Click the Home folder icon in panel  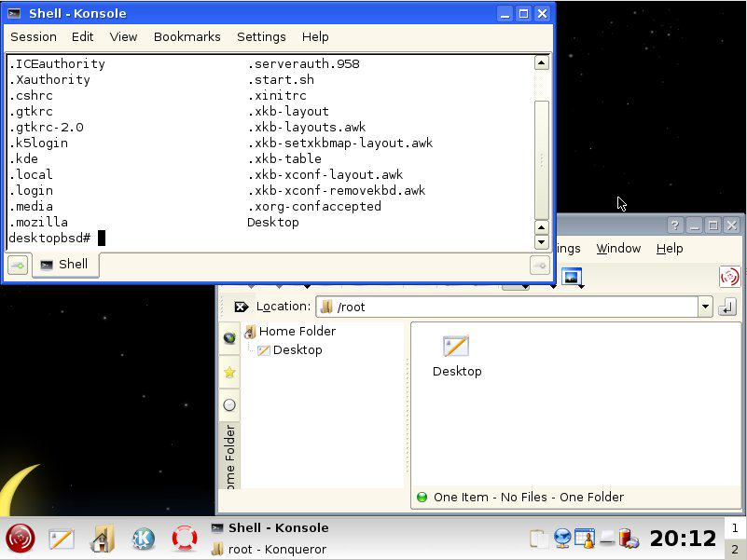tap(103, 539)
